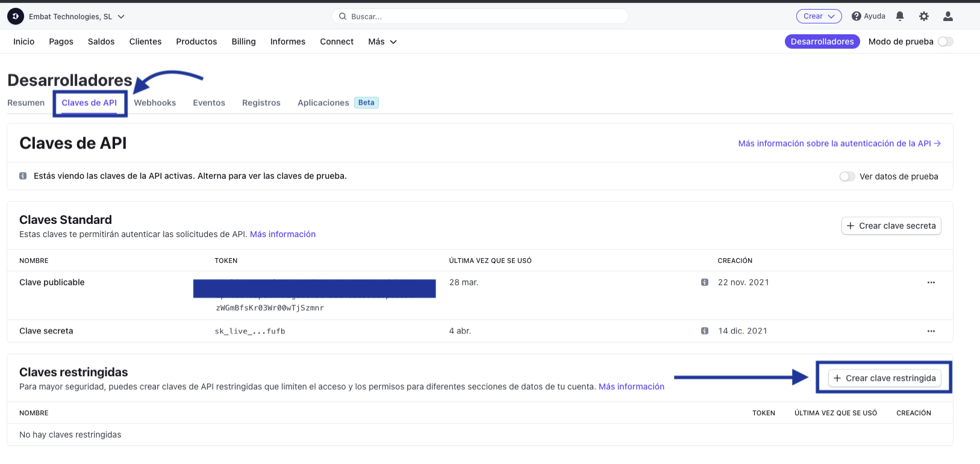Click the Embat Technologies logo icon

16,16
